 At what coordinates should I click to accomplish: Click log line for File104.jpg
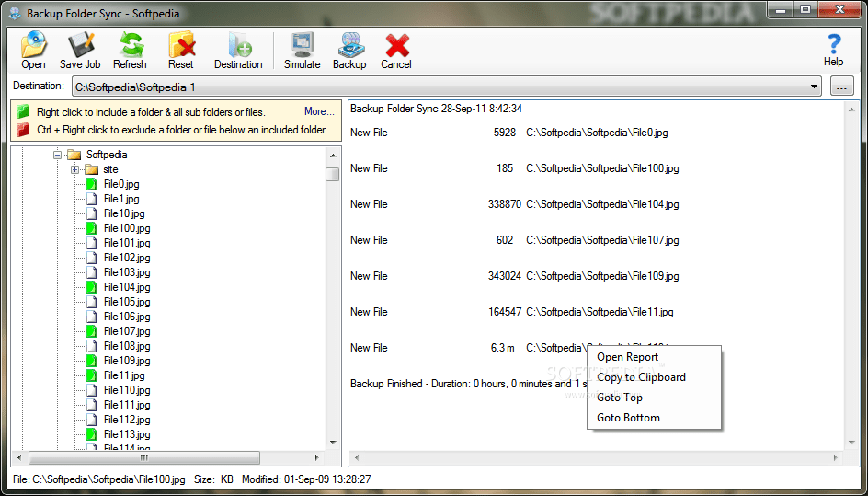point(515,204)
